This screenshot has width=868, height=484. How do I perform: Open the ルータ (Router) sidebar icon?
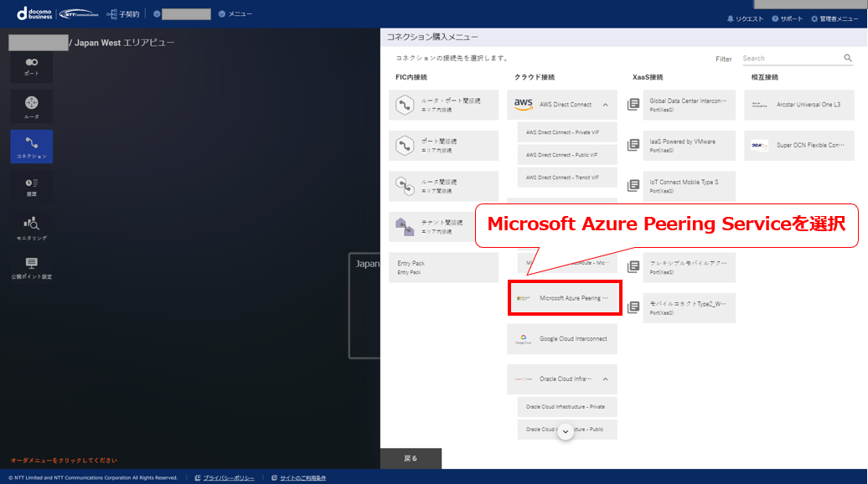point(32,106)
